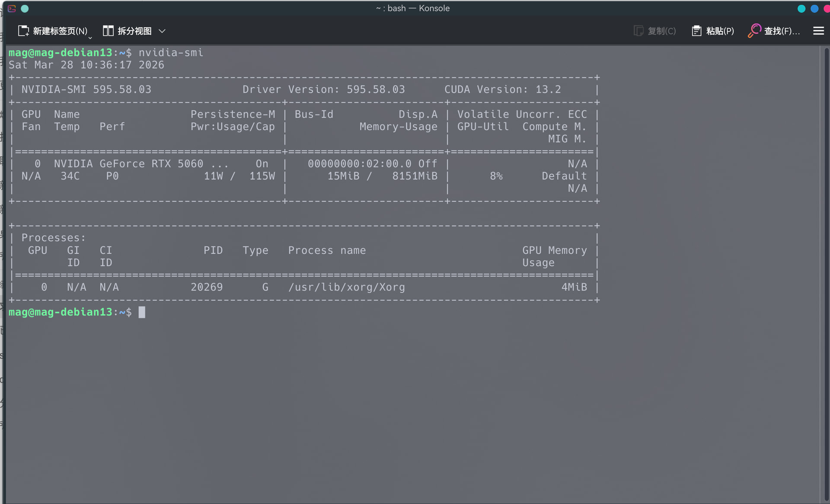This screenshot has height=504, width=830.
Task: Open the hamburger menu
Action: tap(818, 31)
